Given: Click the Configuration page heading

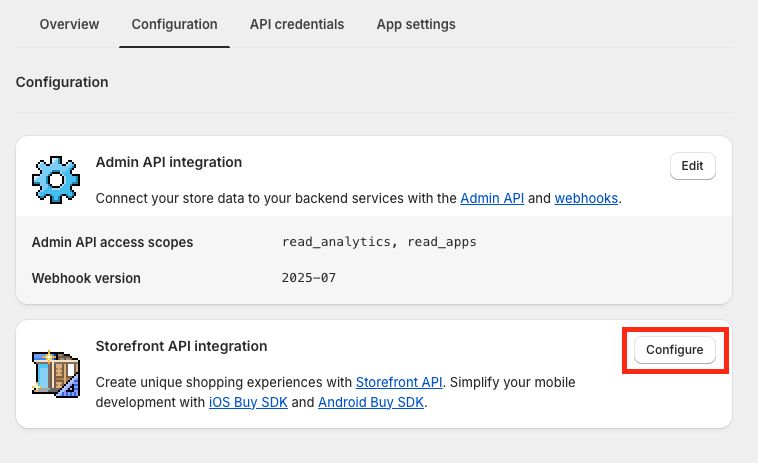Looking at the screenshot, I should coord(62,82).
